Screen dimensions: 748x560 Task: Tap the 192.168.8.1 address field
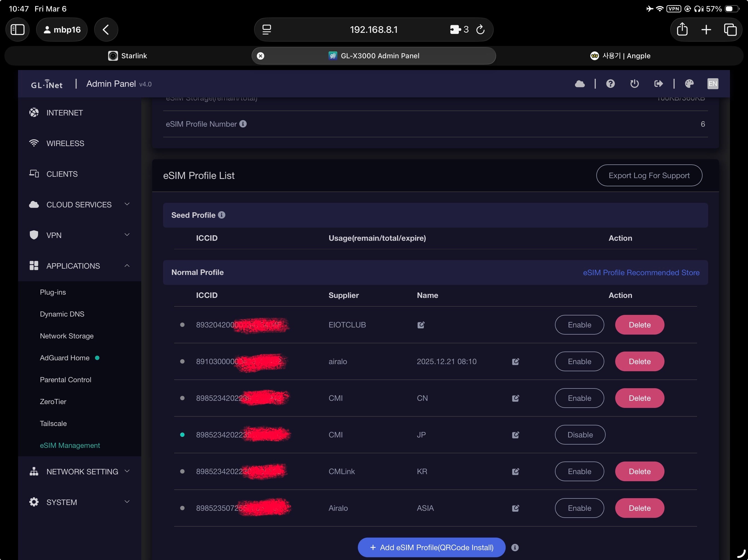(374, 30)
